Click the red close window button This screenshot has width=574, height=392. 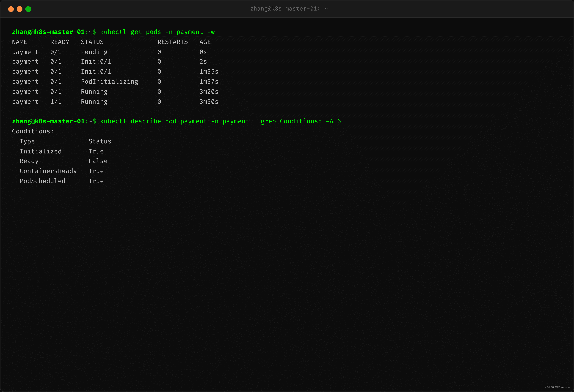click(11, 9)
